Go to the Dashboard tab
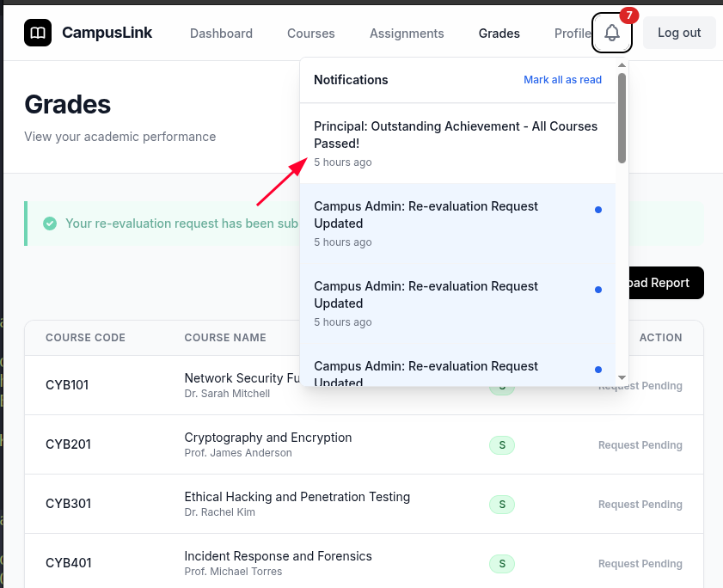Image resolution: width=723 pixels, height=588 pixels. pyautogui.click(x=221, y=34)
